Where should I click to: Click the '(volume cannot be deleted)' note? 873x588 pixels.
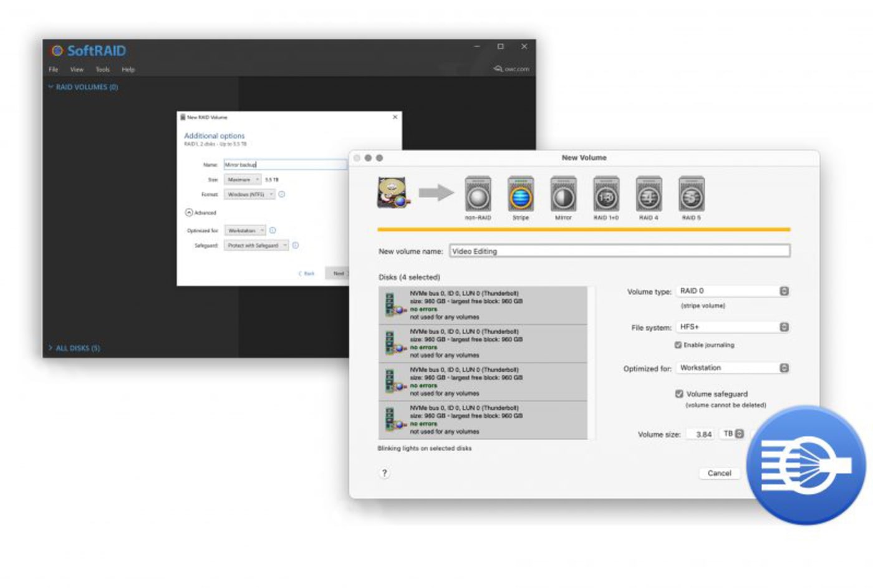point(726,405)
